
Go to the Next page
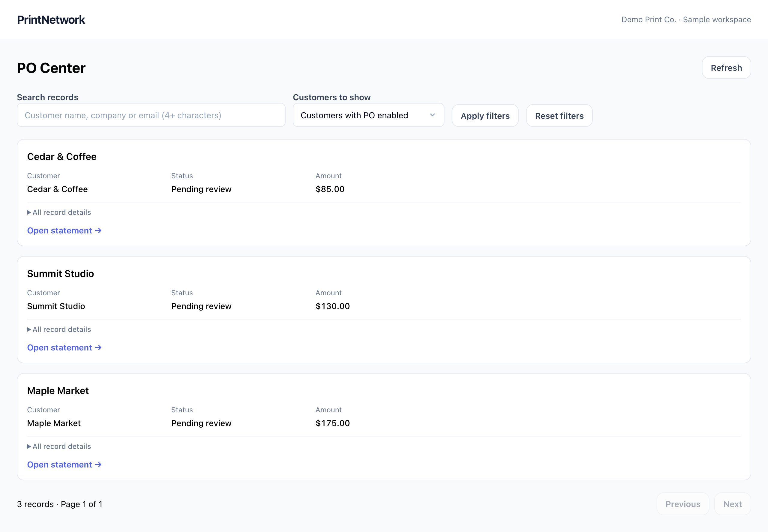click(732, 504)
